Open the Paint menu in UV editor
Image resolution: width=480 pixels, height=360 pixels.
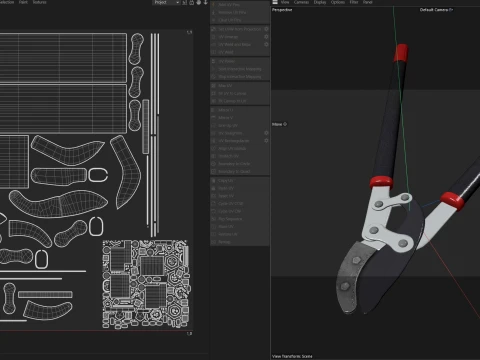(x=23, y=2)
